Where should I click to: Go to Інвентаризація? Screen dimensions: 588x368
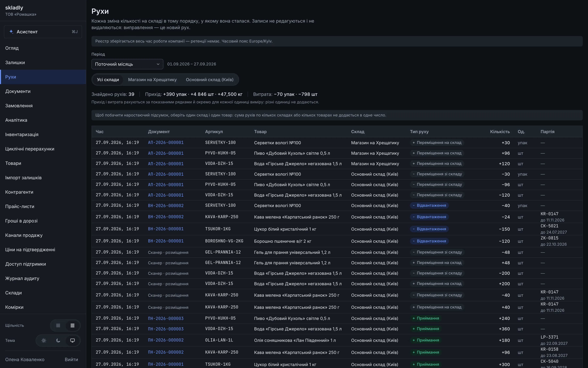pos(43,134)
